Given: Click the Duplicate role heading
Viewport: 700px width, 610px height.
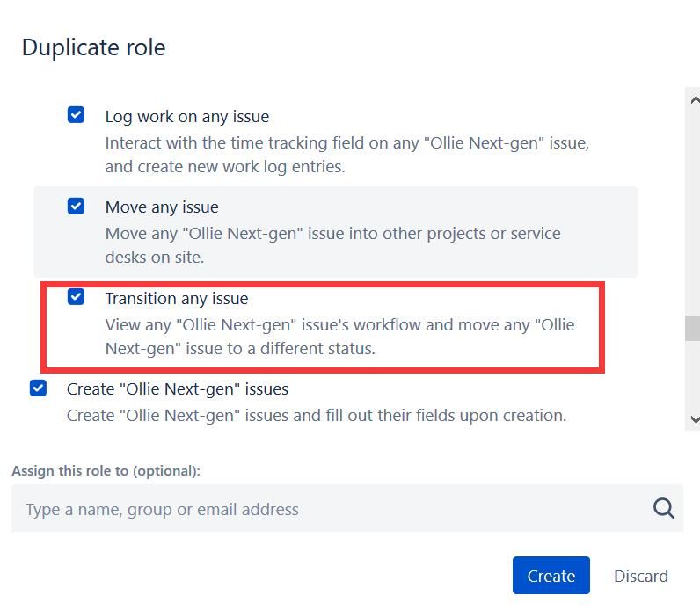Looking at the screenshot, I should pos(93,47).
